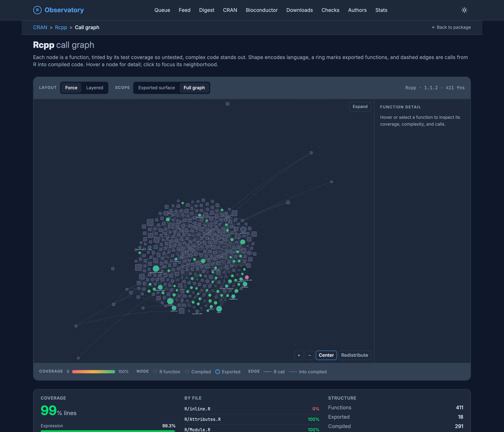Select the LdFlags function node

(176, 259)
